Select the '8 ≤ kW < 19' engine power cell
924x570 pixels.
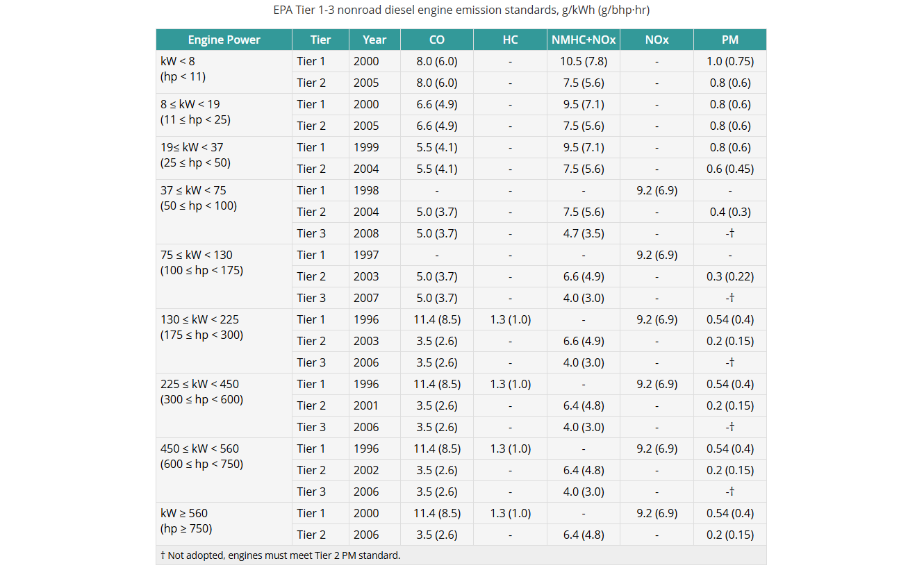coord(224,115)
